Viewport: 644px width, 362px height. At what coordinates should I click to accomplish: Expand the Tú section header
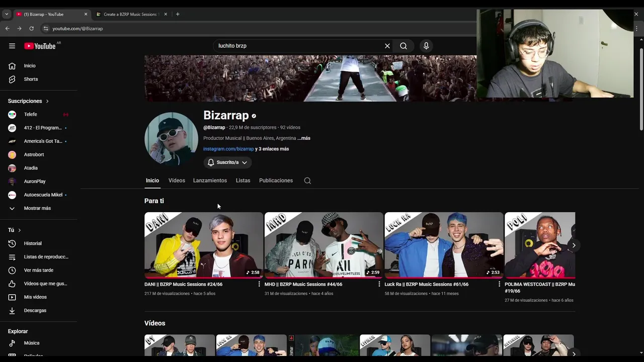[x=14, y=230]
